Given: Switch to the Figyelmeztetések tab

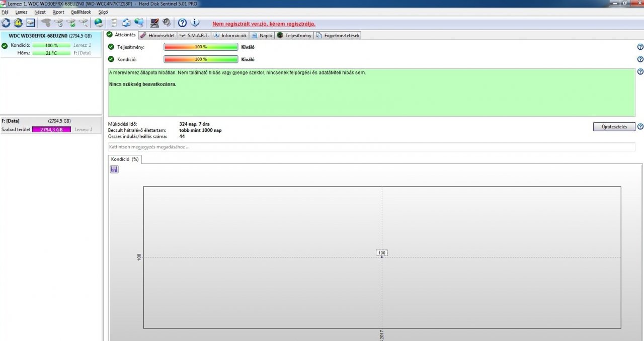Looking at the screenshot, I should (338, 35).
